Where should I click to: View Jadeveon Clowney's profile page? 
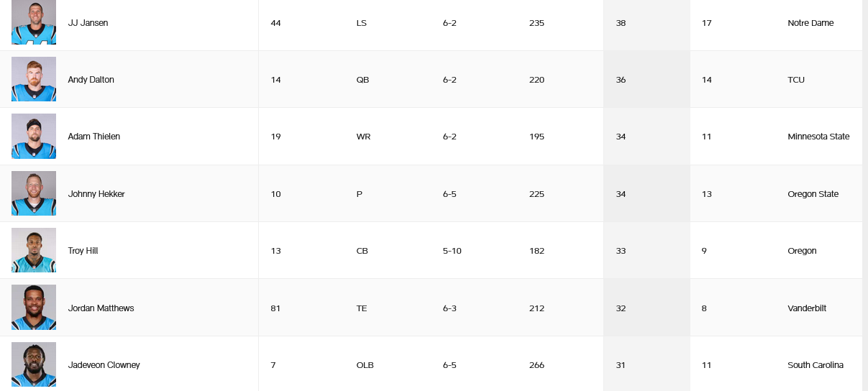[x=104, y=365]
